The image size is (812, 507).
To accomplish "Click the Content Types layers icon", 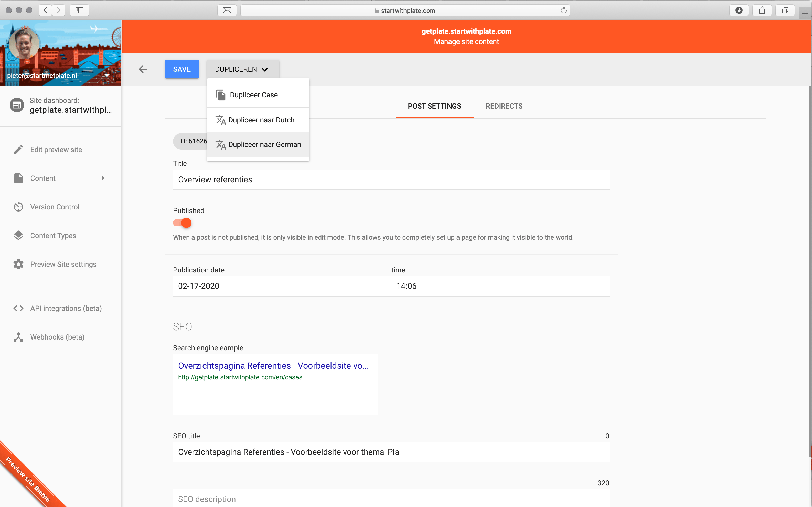I will pos(18,236).
